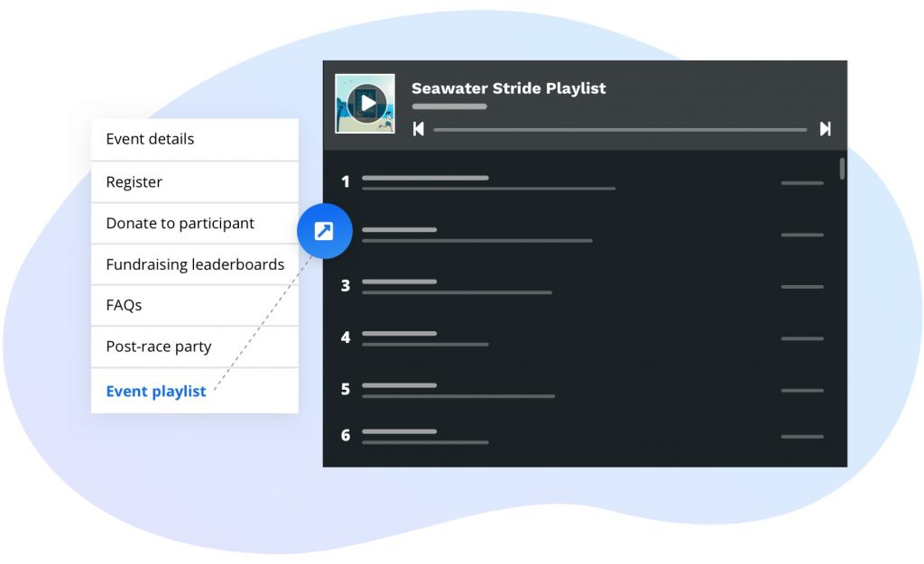Select Register from the menu
The height and width of the screenshot is (564, 924).
tap(134, 182)
